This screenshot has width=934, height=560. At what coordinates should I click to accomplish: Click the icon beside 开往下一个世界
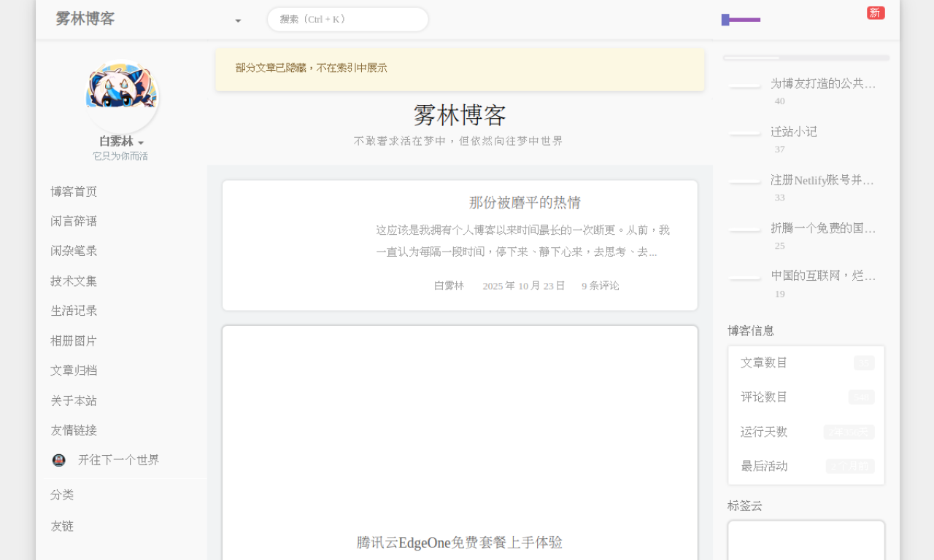coord(59,460)
